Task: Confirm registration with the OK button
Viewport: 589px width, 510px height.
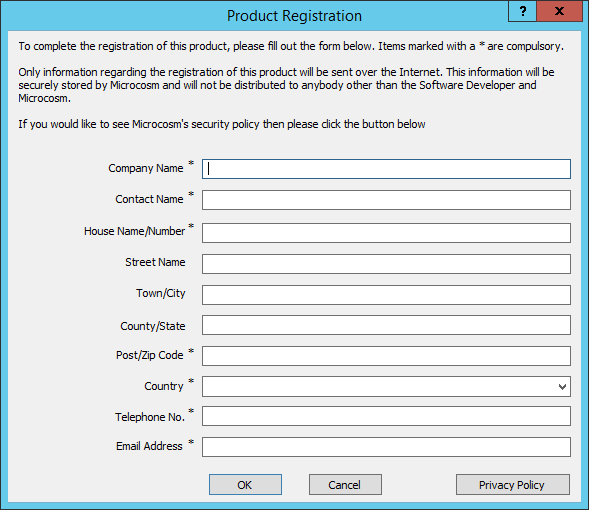Action: (x=245, y=484)
